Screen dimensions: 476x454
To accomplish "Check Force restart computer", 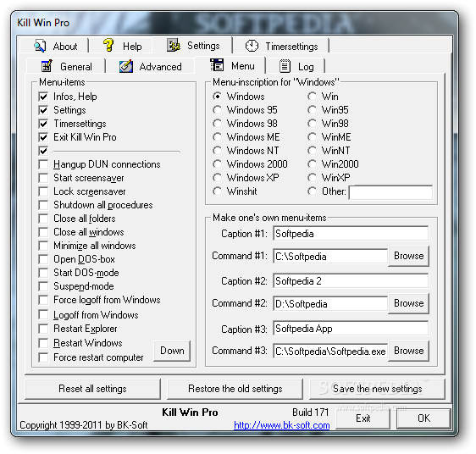I will pyautogui.click(x=43, y=357).
